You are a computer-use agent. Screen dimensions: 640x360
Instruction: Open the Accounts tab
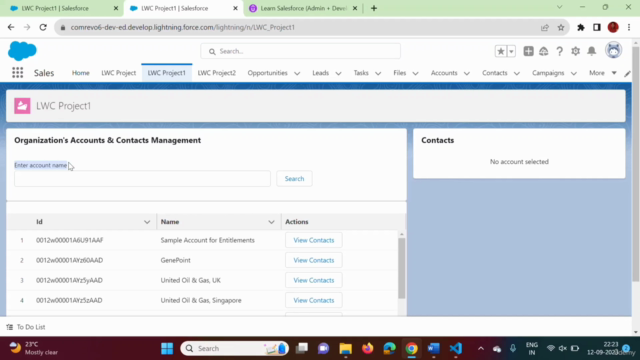point(444,73)
